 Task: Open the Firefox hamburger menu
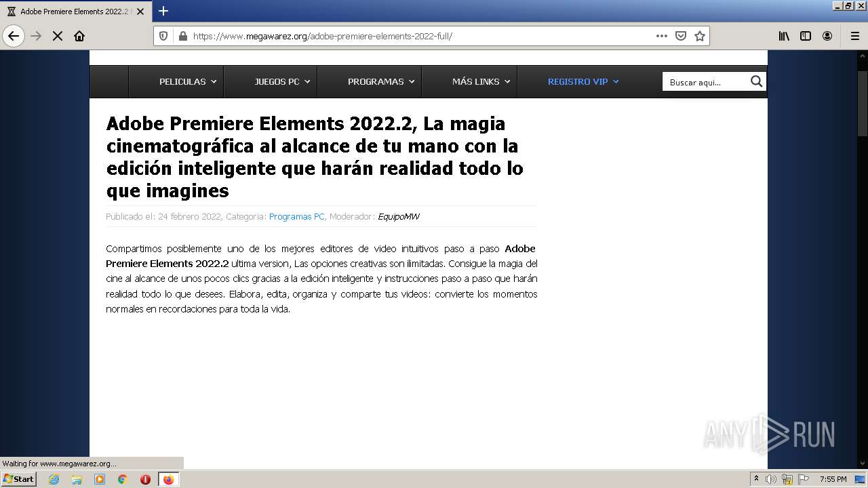pos(855,36)
